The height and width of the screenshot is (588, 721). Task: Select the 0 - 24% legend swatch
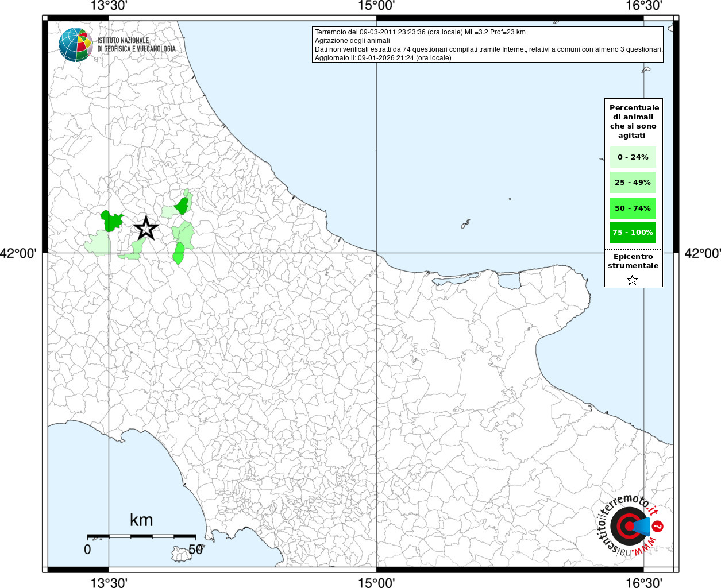(633, 157)
